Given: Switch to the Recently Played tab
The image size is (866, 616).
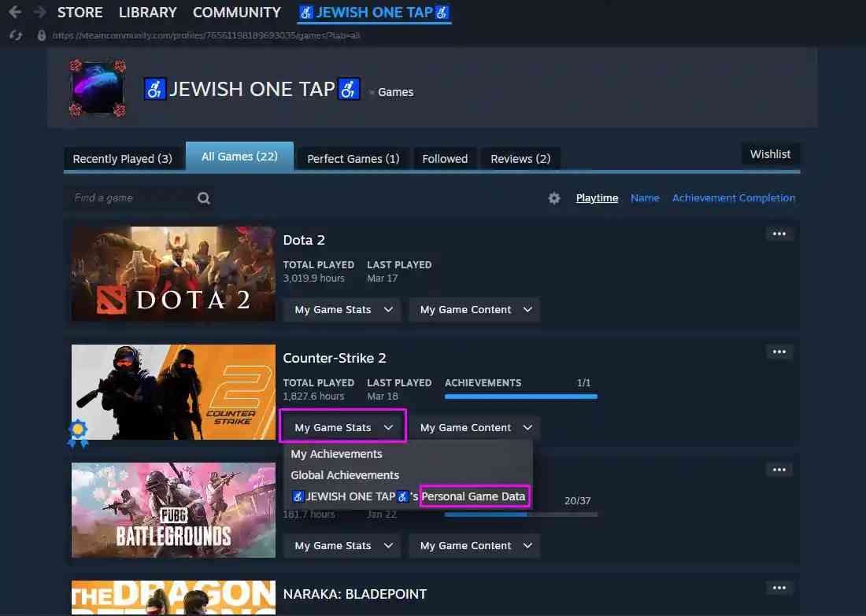Looking at the screenshot, I should tap(122, 159).
